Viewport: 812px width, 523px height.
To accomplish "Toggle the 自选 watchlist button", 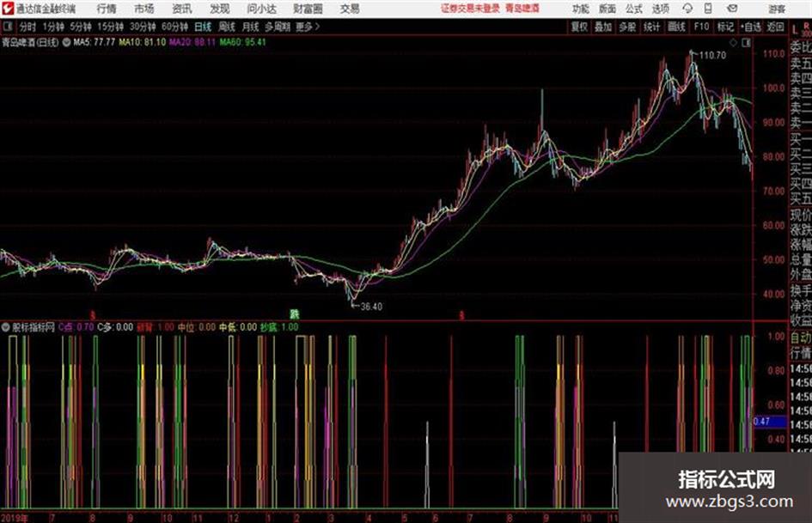I will coord(751,27).
